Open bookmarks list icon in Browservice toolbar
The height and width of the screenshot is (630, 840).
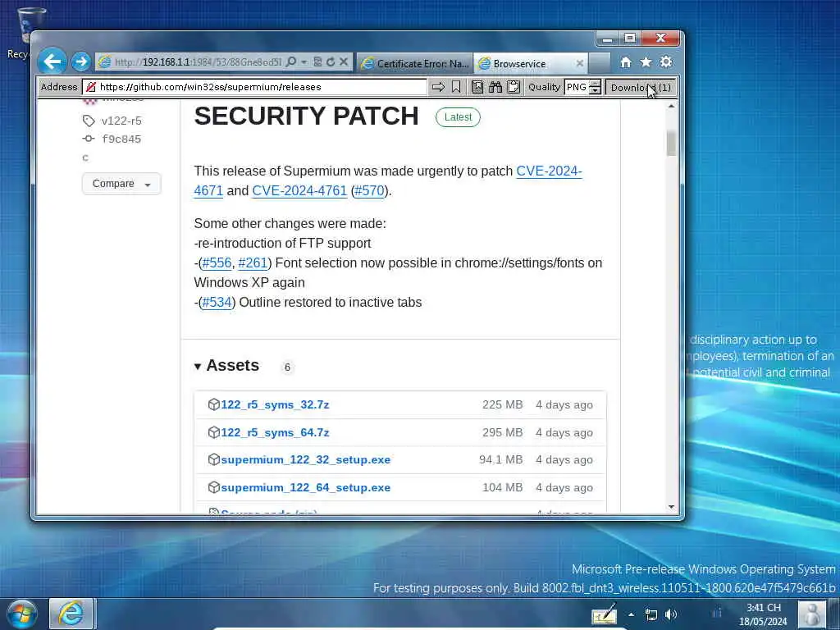click(x=477, y=87)
